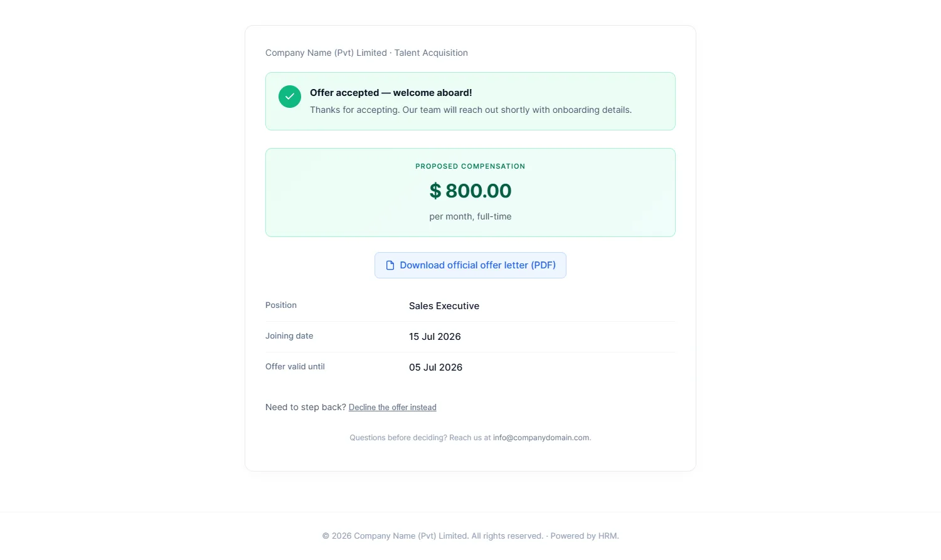Open the 'Decline the offer instead' link

tap(393, 408)
